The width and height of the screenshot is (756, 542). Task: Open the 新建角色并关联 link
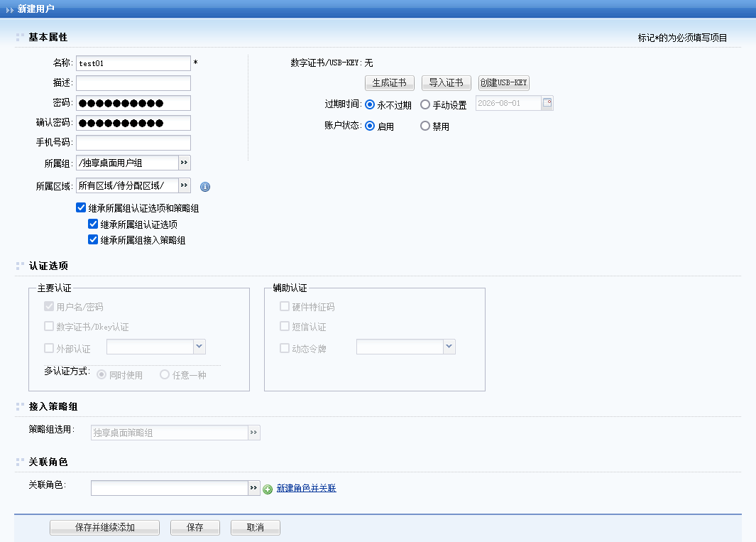click(306, 488)
